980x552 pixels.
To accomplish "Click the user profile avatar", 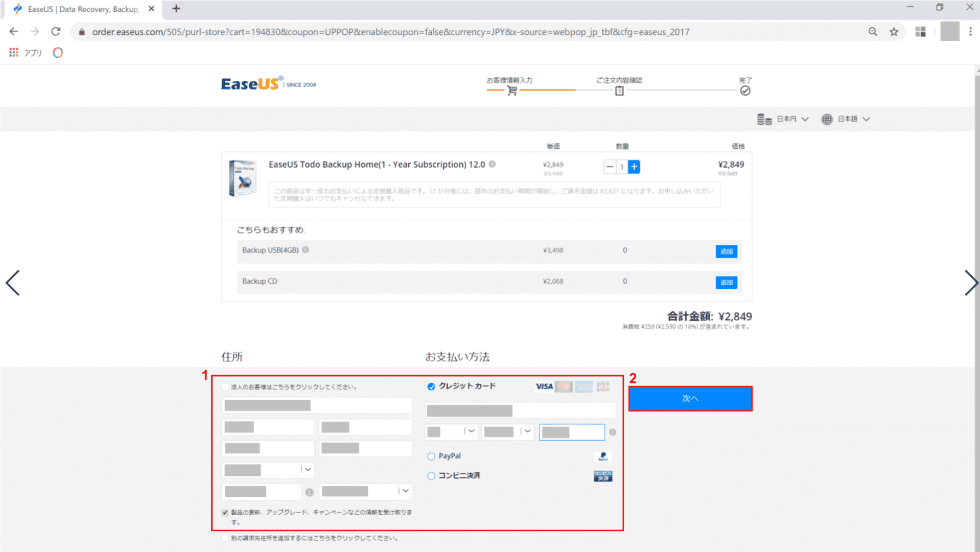I will [949, 32].
